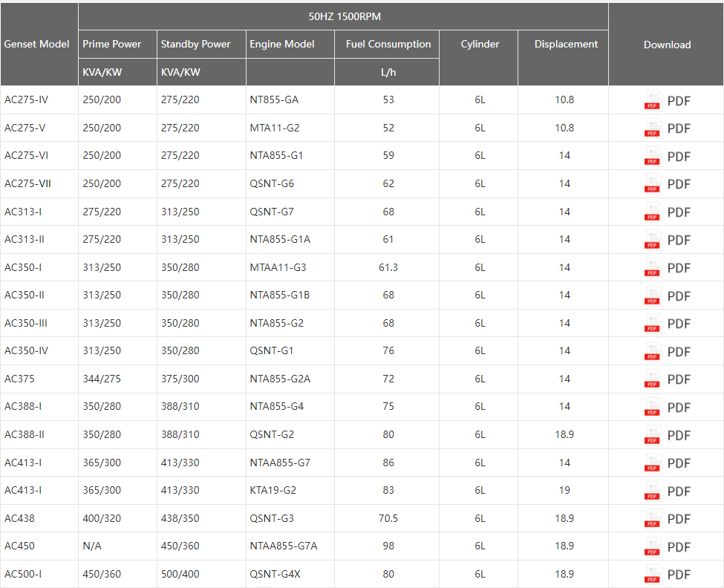Click the AC313-II genset model cell
Screen dimensions: 724x588
(x=39, y=240)
